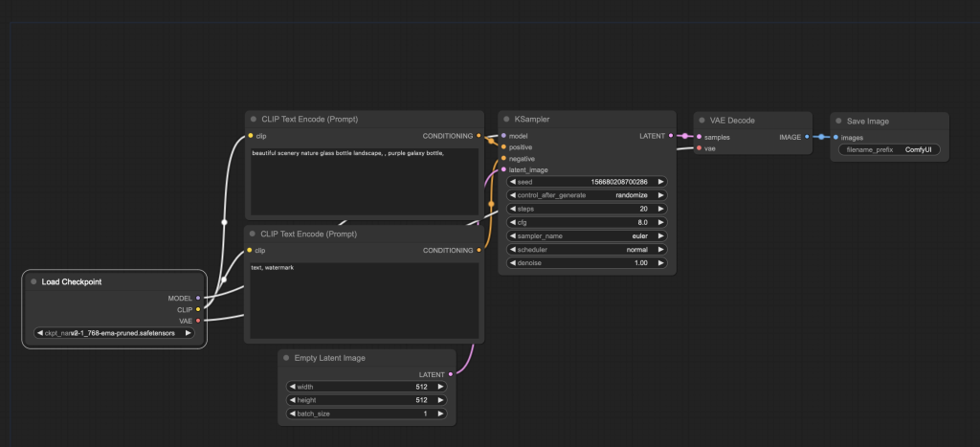This screenshot has height=447, width=980.
Task: Collapse the Load Checkpoint node via title dot
Action: pyautogui.click(x=33, y=282)
